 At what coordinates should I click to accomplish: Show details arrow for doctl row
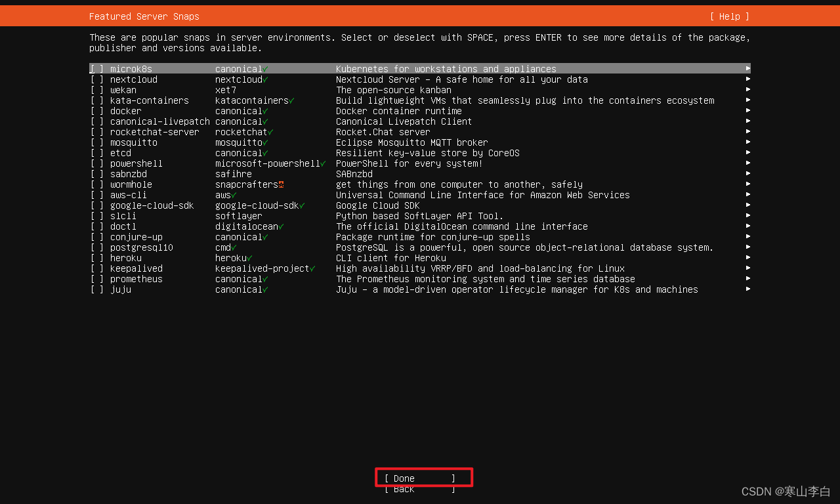748,226
